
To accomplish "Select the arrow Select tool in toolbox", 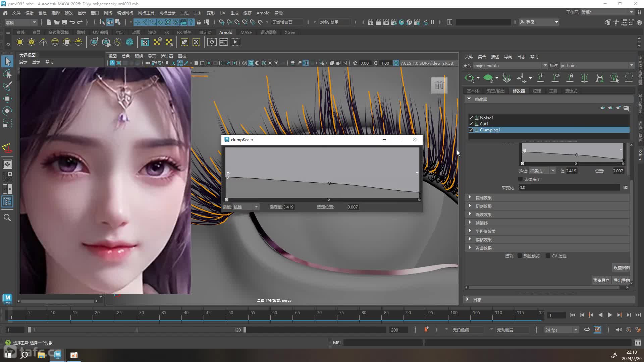I will [x=8, y=61].
